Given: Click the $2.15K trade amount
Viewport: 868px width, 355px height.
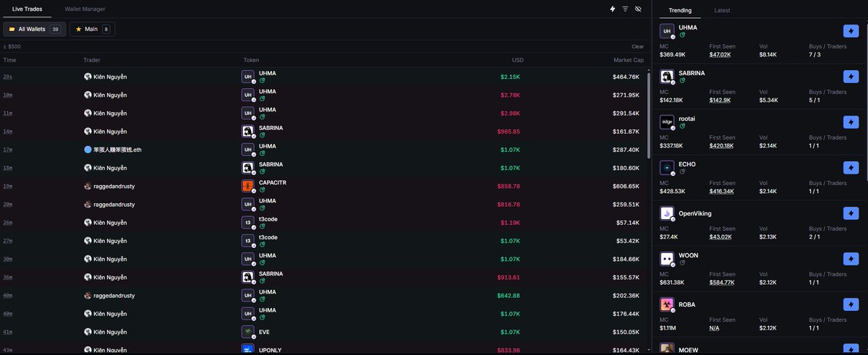Looking at the screenshot, I should (510, 77).
